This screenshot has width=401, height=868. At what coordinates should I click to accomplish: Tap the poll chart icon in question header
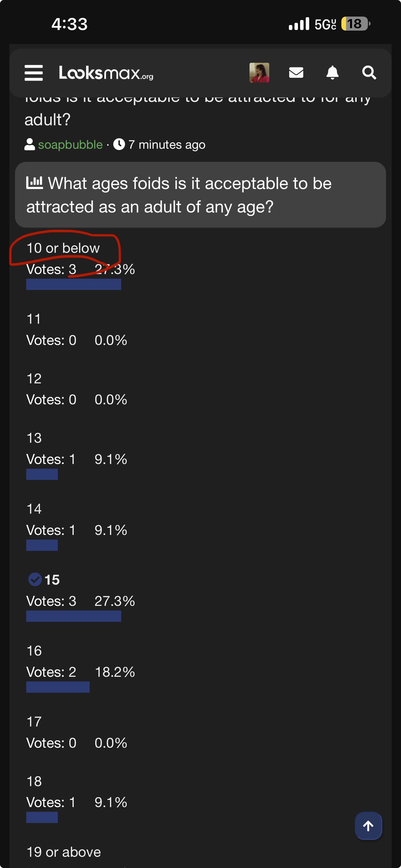tap(35, 183)
